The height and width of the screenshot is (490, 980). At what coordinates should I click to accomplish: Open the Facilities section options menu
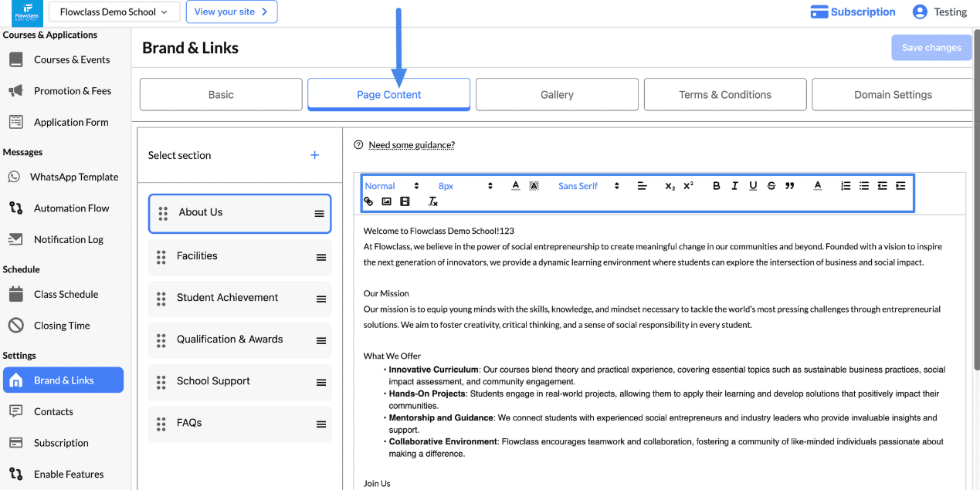(321, 257)
